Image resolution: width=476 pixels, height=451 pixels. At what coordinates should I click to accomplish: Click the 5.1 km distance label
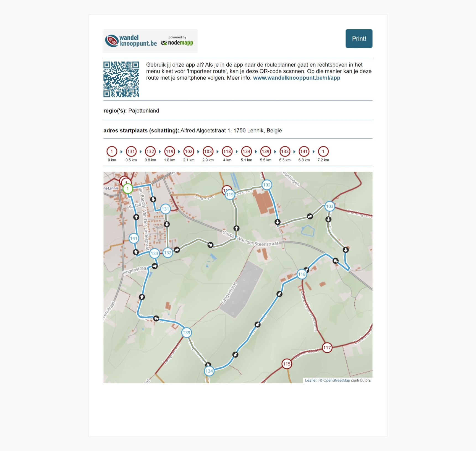[246, 160]
